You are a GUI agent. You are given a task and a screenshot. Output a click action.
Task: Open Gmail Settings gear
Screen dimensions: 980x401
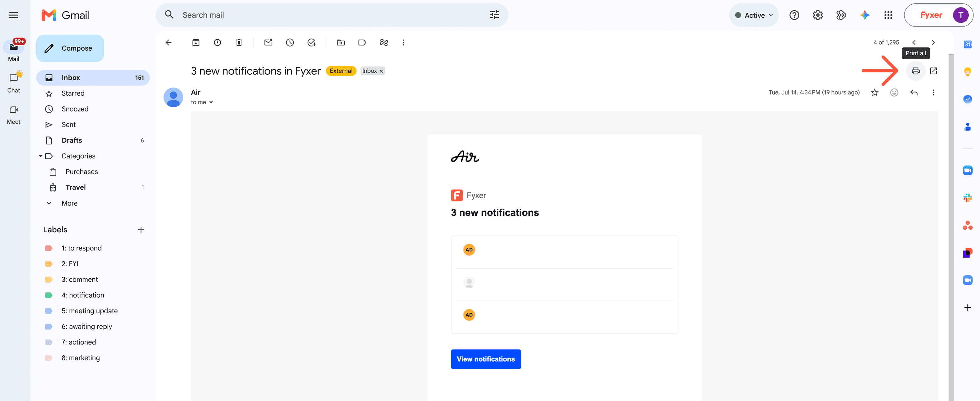click(x=818, y=15)
